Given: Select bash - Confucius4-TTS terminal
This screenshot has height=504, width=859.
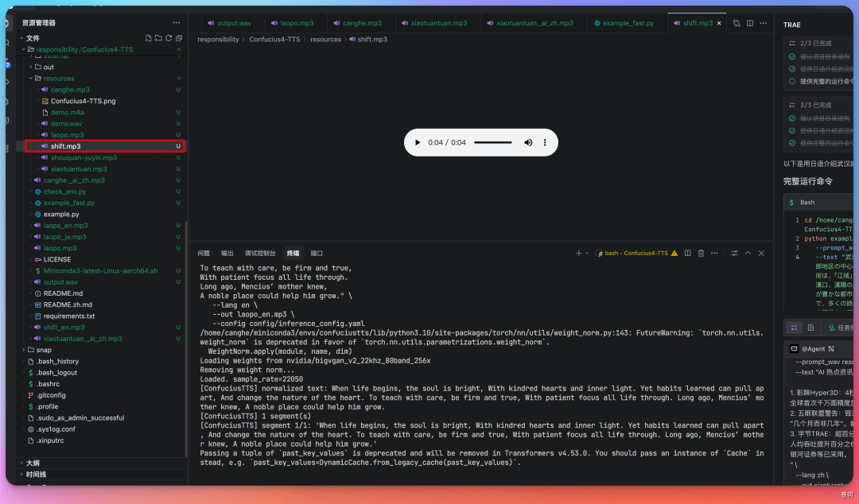Looking at the screenshot, I should pyautogui.click(x=636, y=253).
